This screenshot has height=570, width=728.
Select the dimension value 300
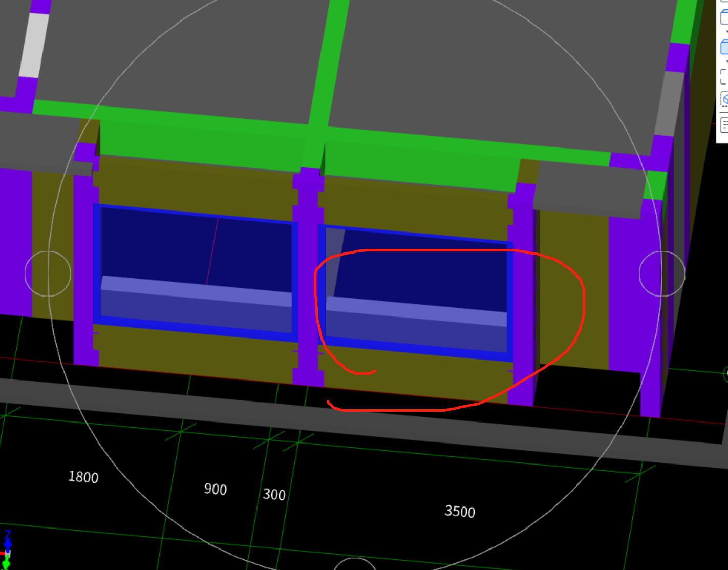pos(274,494)
